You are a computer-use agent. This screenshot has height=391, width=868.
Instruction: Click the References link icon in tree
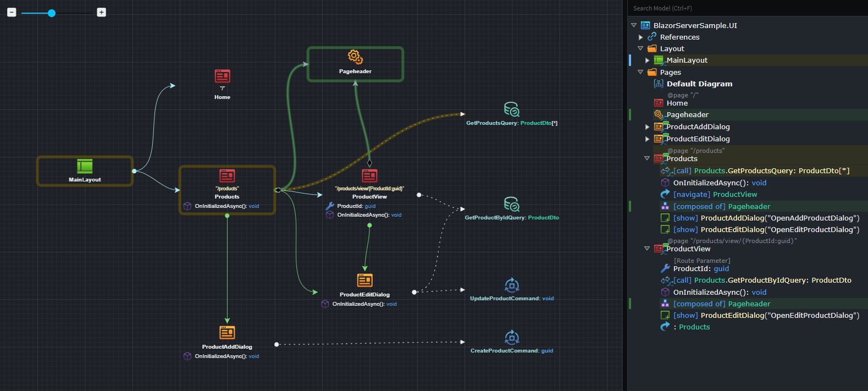(x=652, y=36)
